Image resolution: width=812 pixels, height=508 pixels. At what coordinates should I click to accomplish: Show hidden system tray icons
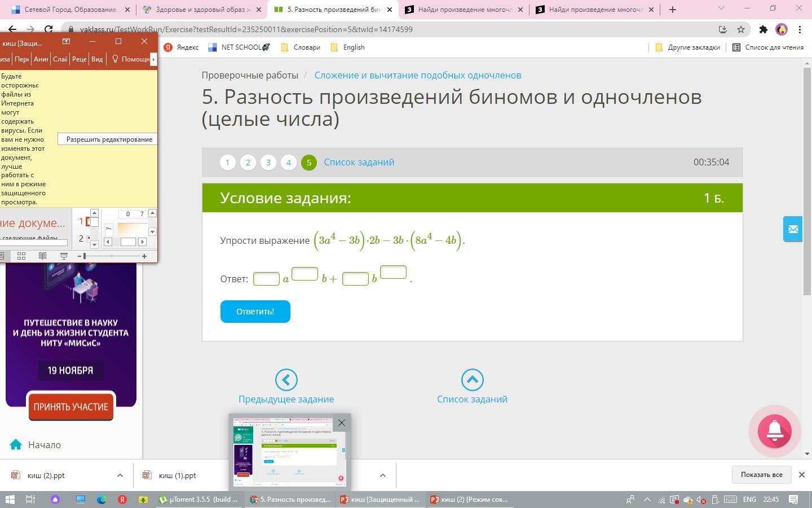click(647, 500)
